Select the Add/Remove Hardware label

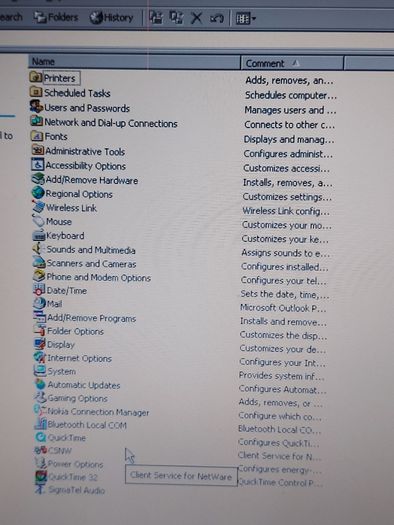pos(92,180)
